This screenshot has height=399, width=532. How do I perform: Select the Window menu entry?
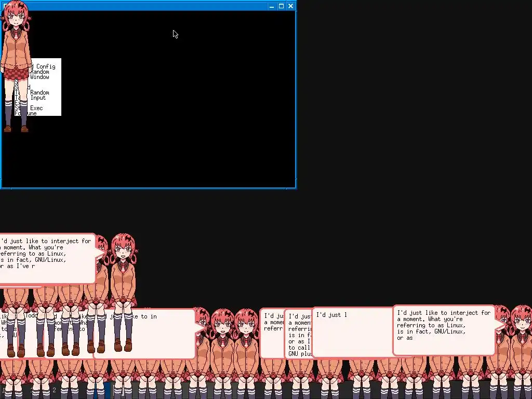point(39,77)
